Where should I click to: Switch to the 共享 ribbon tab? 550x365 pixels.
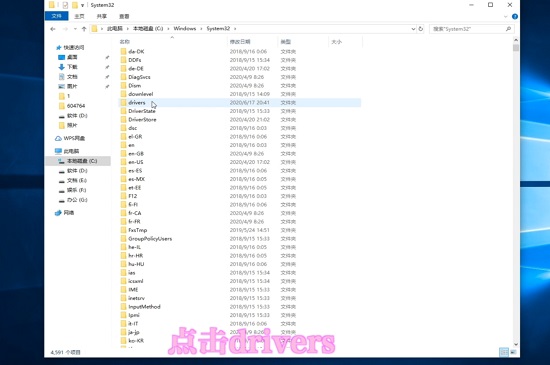pos(102,16)
